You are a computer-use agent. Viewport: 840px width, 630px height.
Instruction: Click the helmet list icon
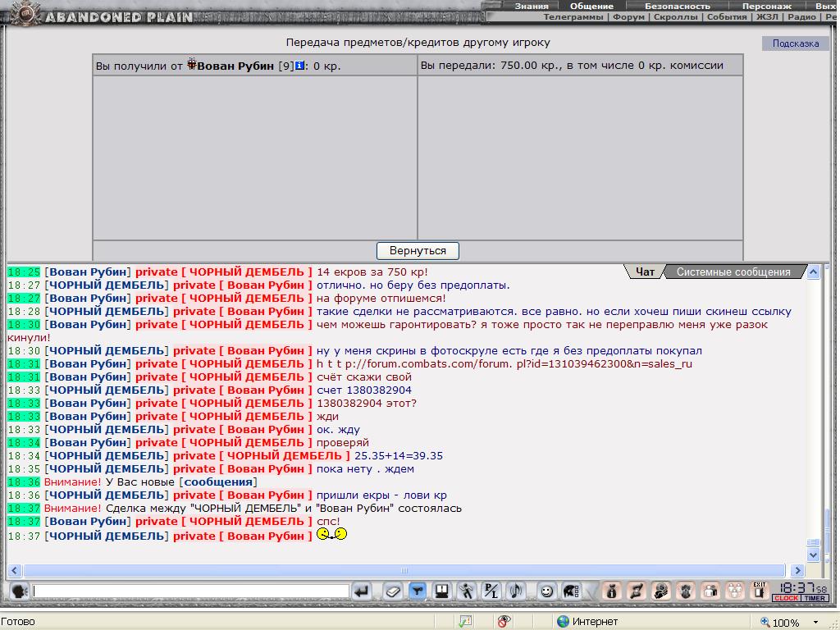click(x=571, y=591)
